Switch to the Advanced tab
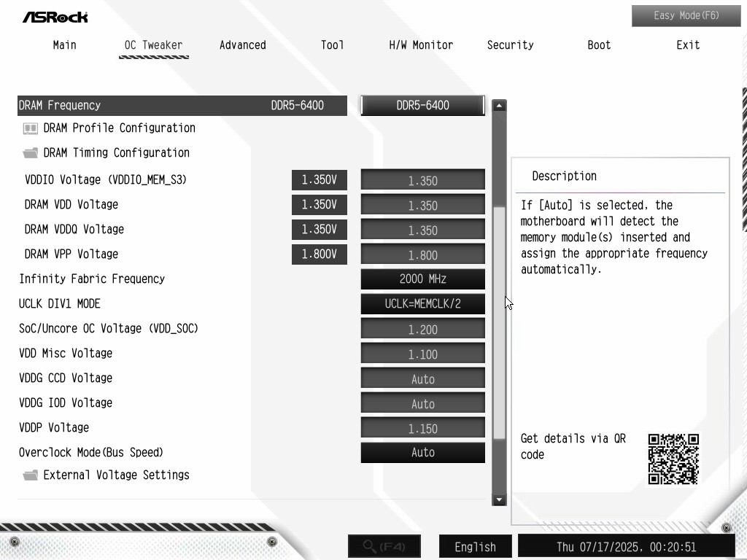The height and width of the screenshot is (560, 747). [242, 45]
